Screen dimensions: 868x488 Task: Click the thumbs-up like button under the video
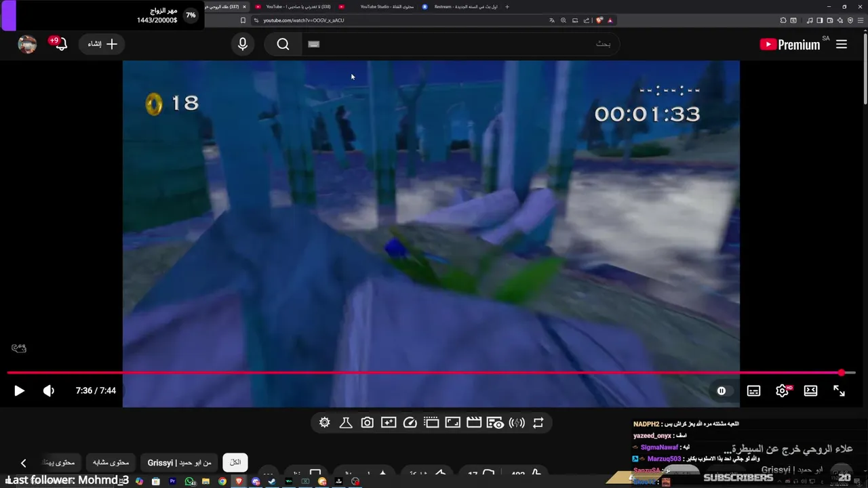(x=536, y=474)
